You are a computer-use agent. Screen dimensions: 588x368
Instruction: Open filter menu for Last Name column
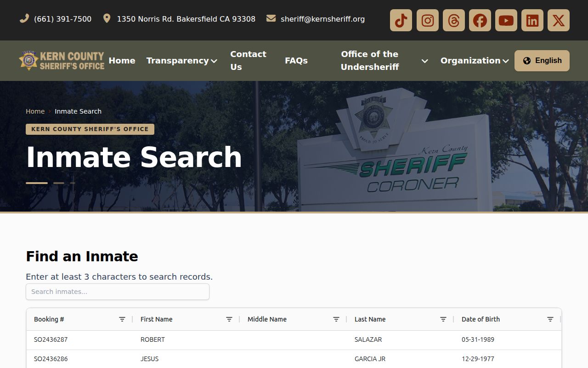click(x=443, y=319)
